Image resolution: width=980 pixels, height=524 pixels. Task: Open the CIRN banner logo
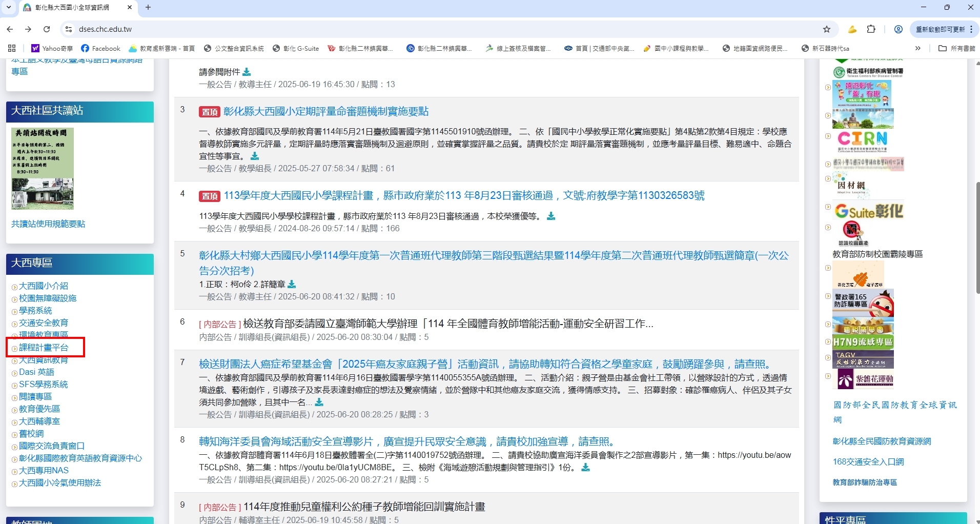[x=862, y=139]
